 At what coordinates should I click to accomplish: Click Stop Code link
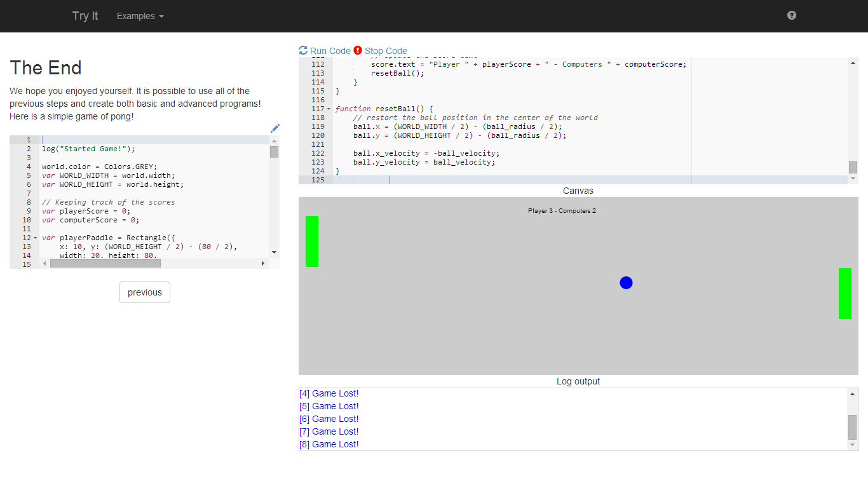386,51
